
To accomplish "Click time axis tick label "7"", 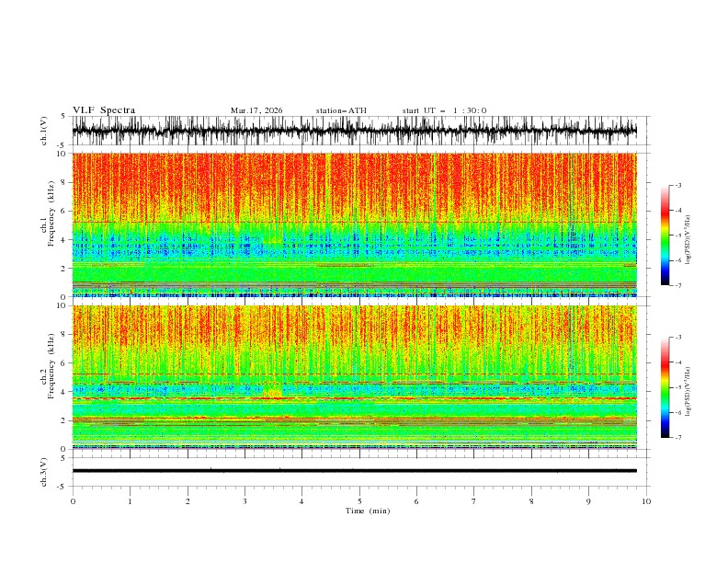I will point(474,501).
